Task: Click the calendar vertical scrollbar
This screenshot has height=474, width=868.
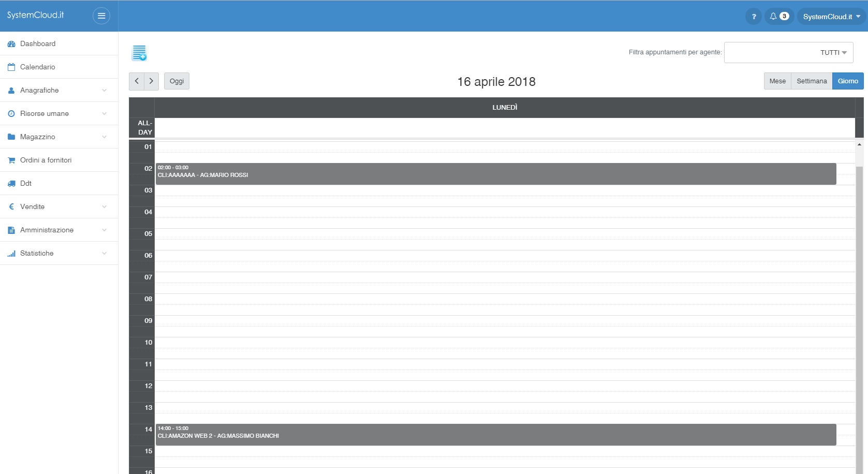Action: 859,310
